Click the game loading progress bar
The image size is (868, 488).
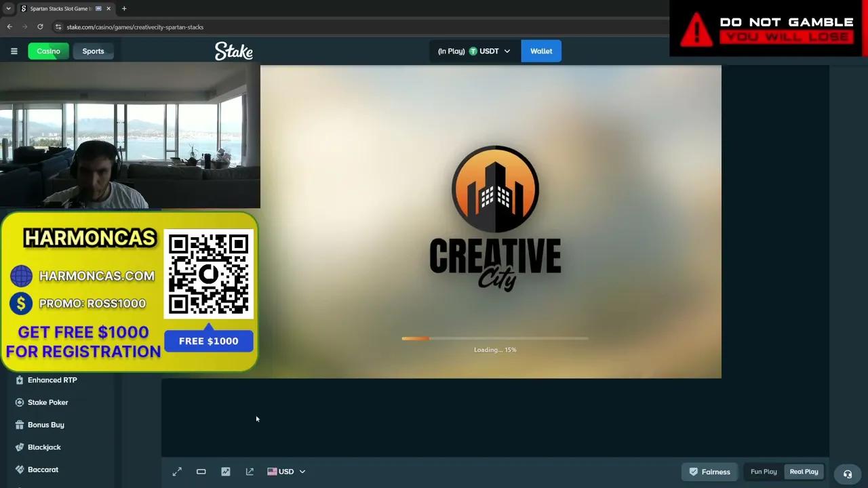(x=495, y=338)
